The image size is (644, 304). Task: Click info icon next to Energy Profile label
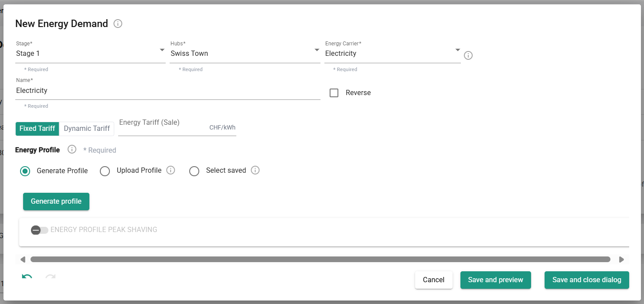[72, 150]
